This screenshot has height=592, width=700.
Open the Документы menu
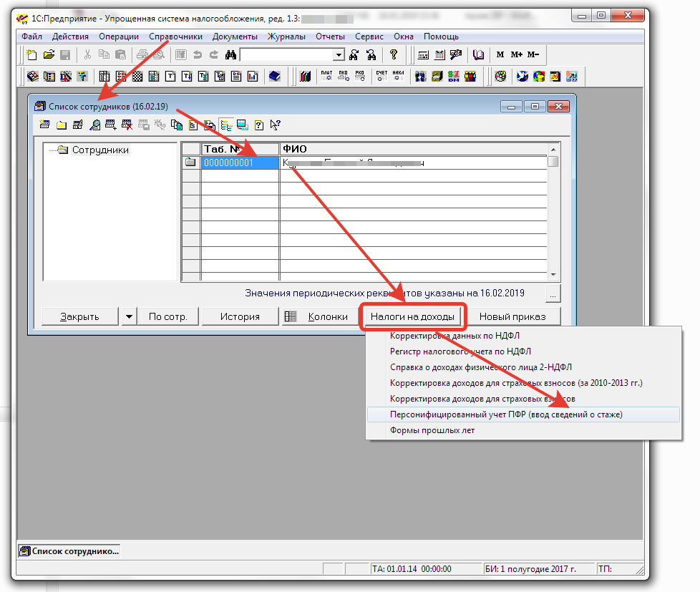pos(235,37)
